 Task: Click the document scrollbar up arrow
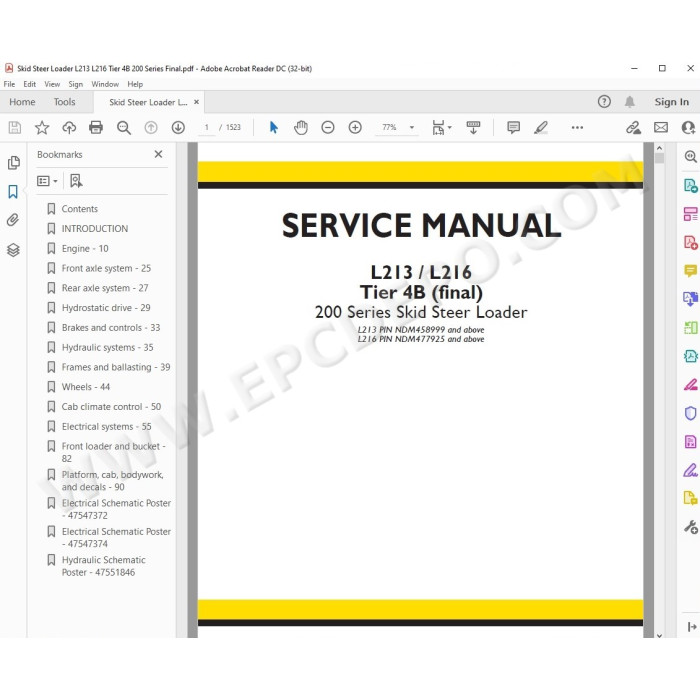coord(659,148)
